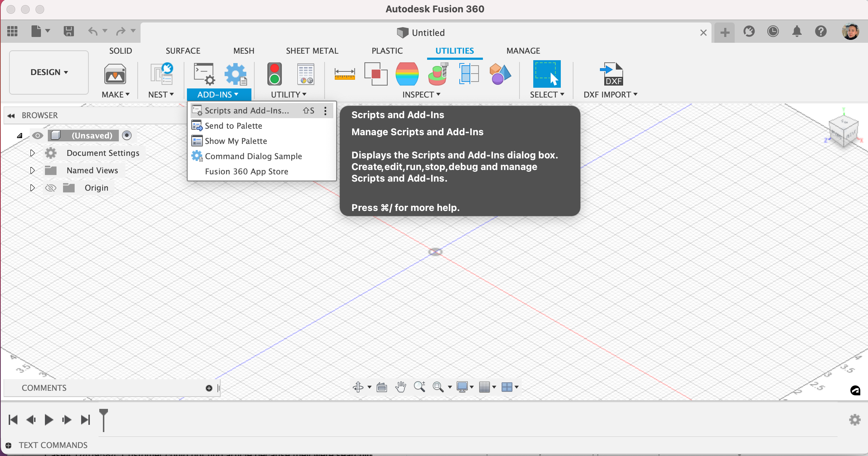The image size is (868, 456).
Task: Open the DESIGN workspace dropdown
Action: point(49,72)
